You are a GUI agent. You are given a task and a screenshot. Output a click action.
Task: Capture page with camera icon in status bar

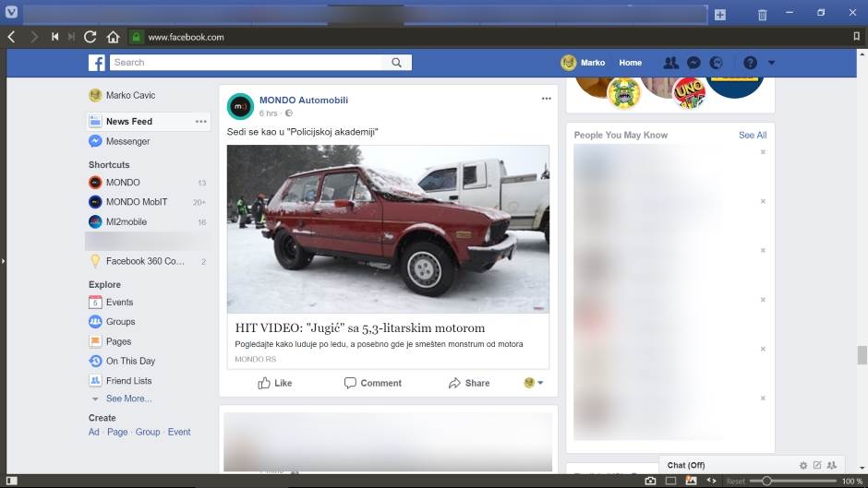click(x=650, y=481)
